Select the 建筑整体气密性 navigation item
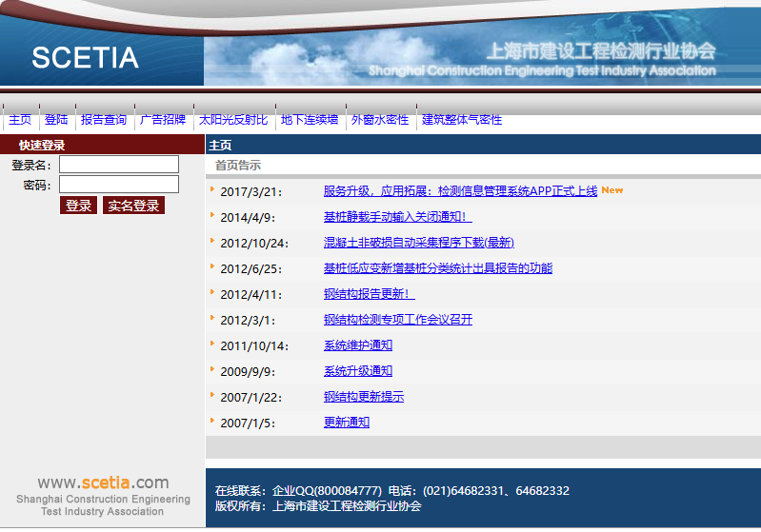The image size is (761, 532). tap(462, 120)
